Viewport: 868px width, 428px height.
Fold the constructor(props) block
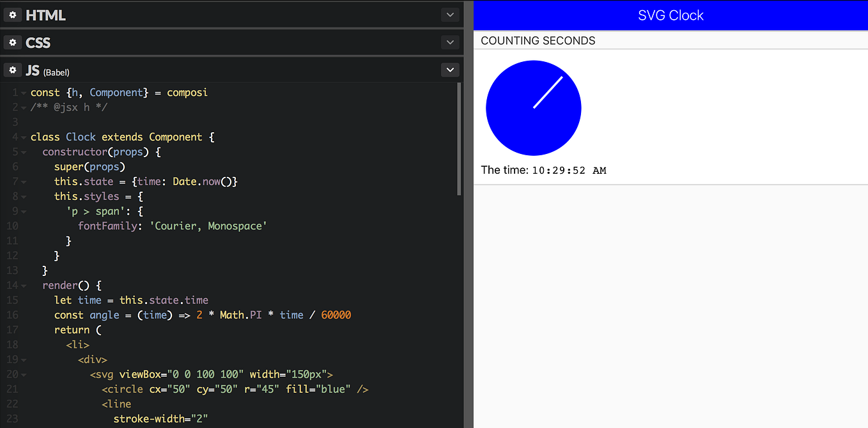[x=23, y=151]
